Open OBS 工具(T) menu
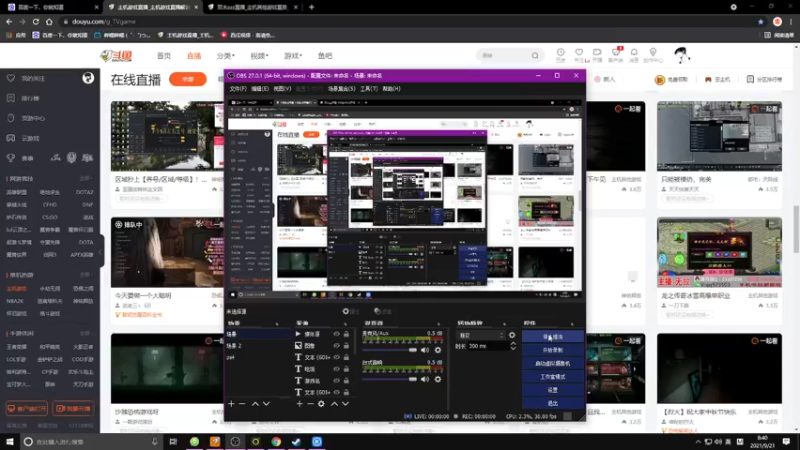The width and height of the screenshot is (800, 450). pyautogui.click(x=369, y=89)
